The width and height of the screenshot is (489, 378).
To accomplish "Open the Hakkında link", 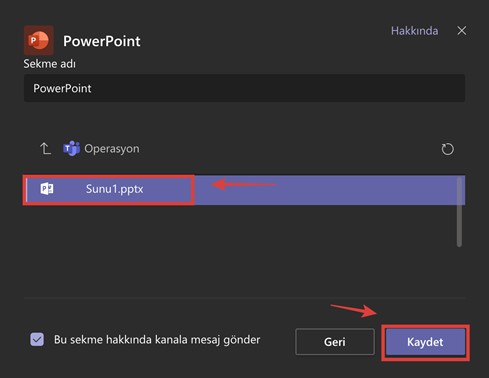I will point(414,31).
